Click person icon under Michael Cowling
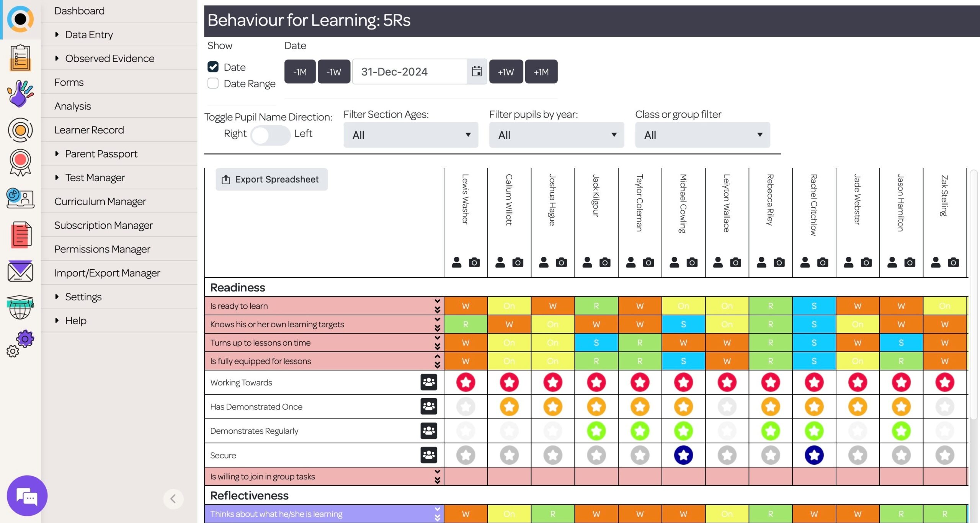This screenshot has width=980, height=523. (x=675, y=262)
